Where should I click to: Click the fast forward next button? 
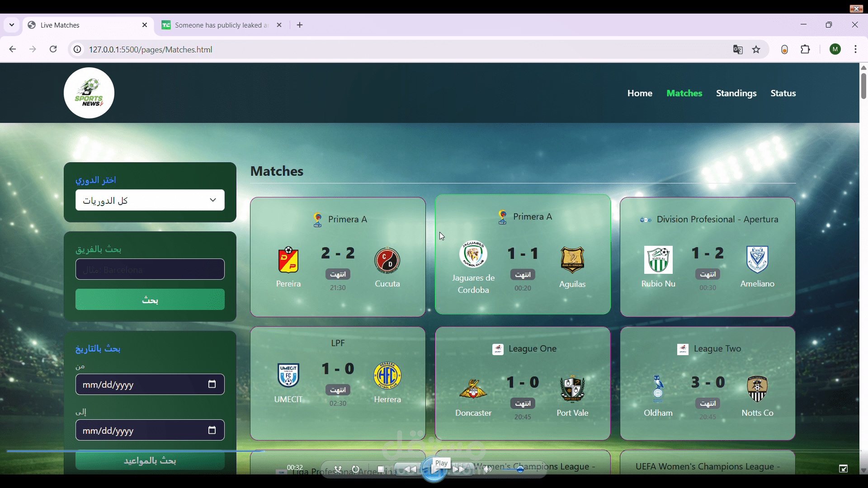[x=458, y=469]
